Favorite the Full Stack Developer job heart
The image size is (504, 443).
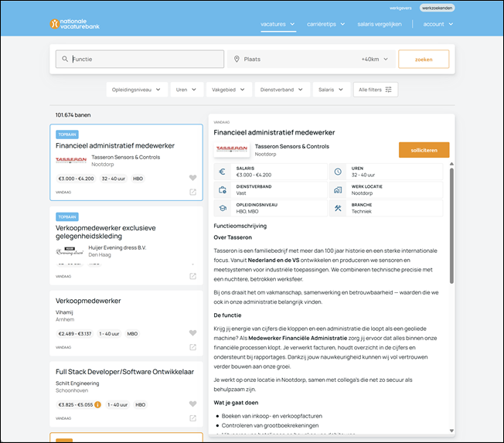(x=192, y=404)
